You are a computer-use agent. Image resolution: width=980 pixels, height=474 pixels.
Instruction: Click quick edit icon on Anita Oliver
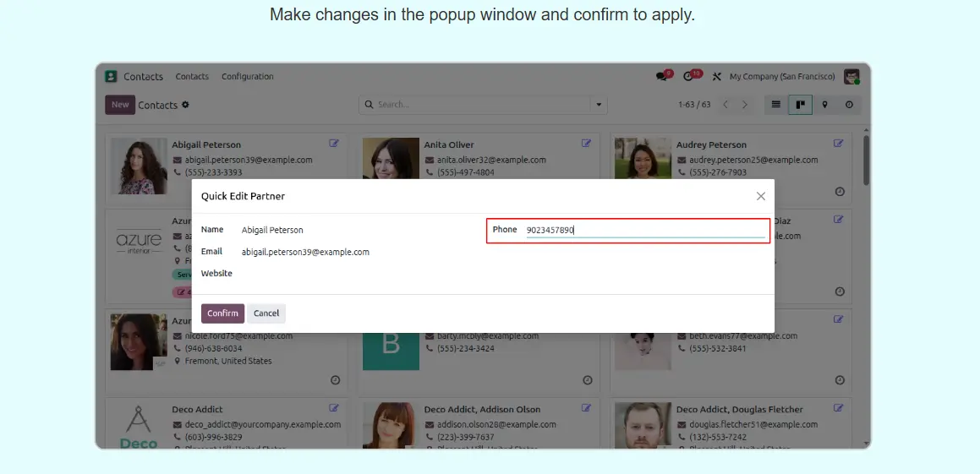(586, 144)
